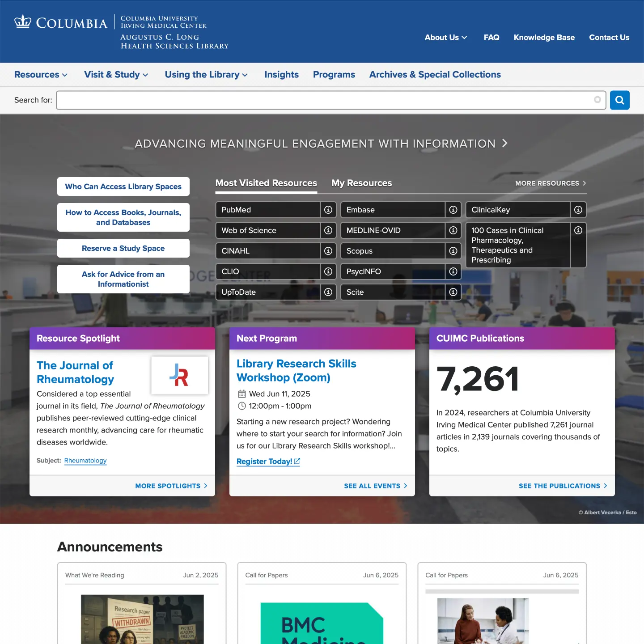This screenshot has width=644, height=644.
Task: Open Library Research Skills Workshop (Zoom) link
Action: [x=296, y=371]
